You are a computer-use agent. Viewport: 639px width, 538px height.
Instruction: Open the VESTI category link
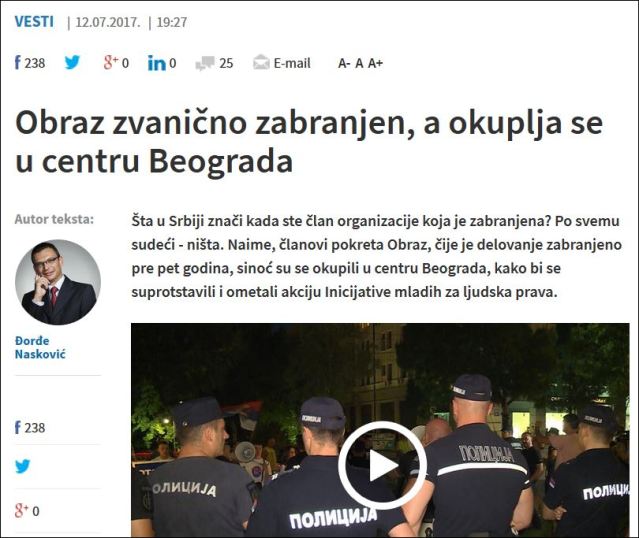tap(34, 21)
